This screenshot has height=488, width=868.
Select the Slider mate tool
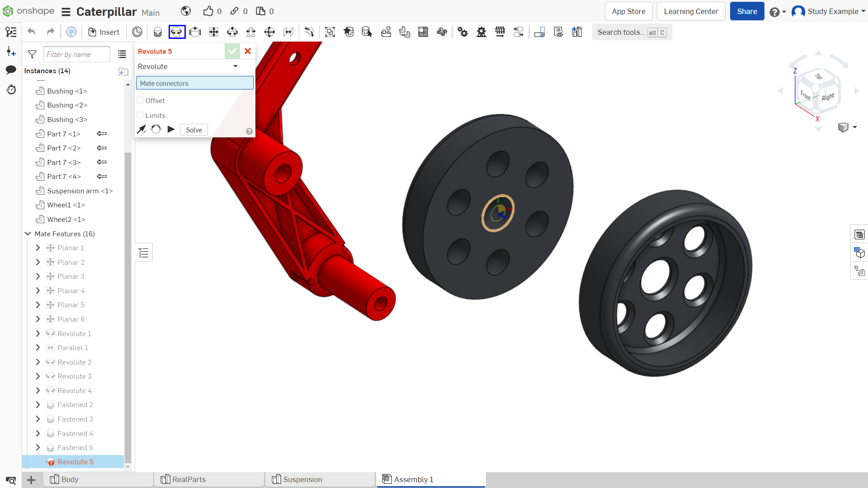pos(195,32)
